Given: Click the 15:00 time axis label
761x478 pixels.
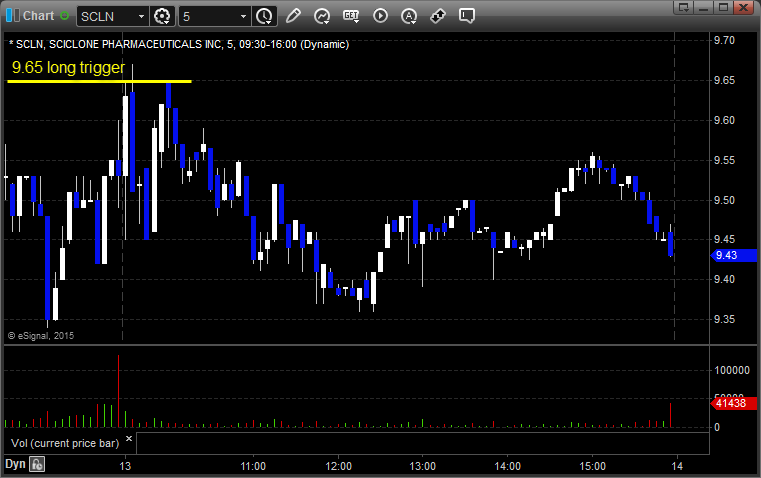Looking at the screenshot, I should pos(593,466).
